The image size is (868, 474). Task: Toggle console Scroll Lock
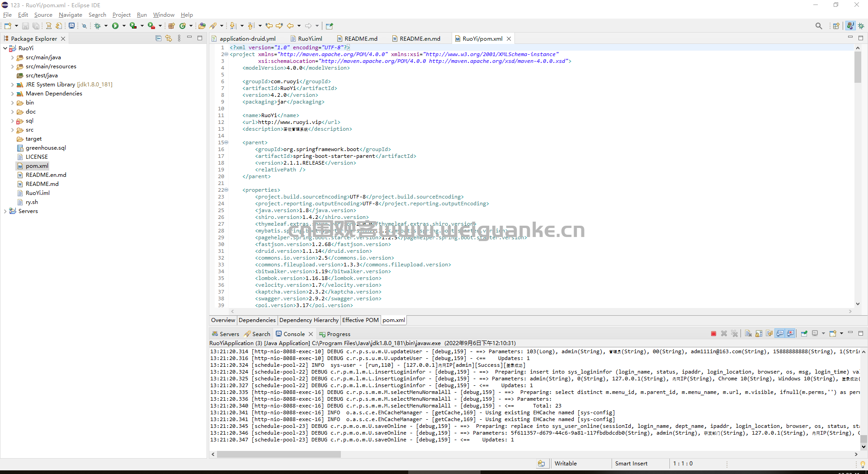[x=759, y=334]
